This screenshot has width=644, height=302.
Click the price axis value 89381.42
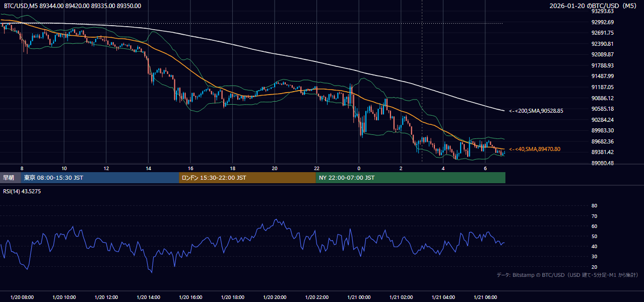(603, 152)
